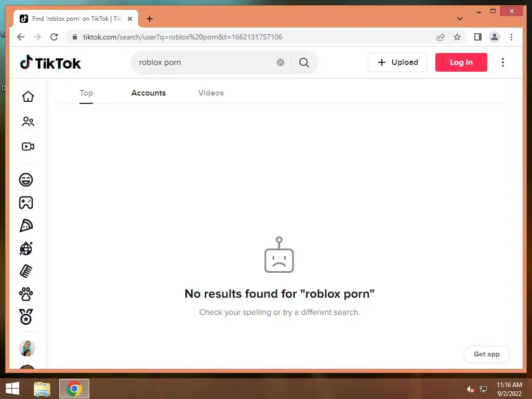Viewport: 532px width, 399px height.
Task: Switch to the Videos results tab
Action: point(211,93)
